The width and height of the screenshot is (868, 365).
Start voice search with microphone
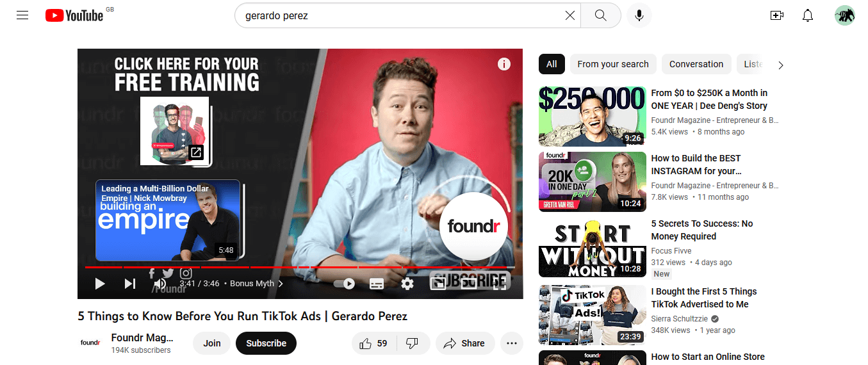pos(639,15)
